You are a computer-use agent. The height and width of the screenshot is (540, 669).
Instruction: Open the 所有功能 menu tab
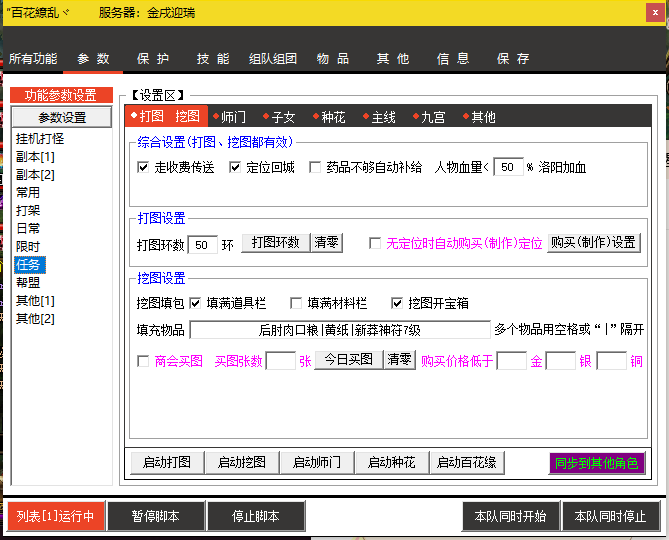point(33,58)
